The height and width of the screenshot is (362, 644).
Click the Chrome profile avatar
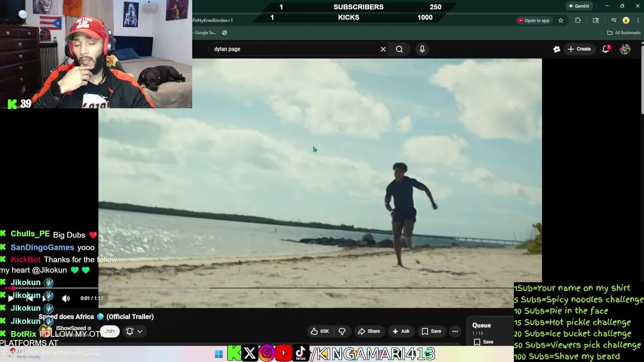click(x=626, y=21)
